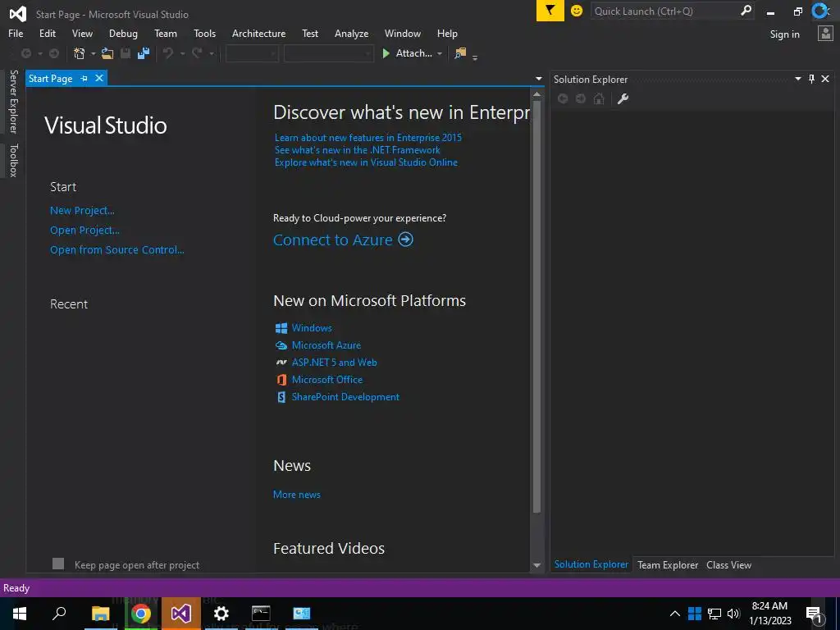The height and width of the screenshot is (630, 840).
Task: Click the smiley feedback icon
Action: (577, 11)
